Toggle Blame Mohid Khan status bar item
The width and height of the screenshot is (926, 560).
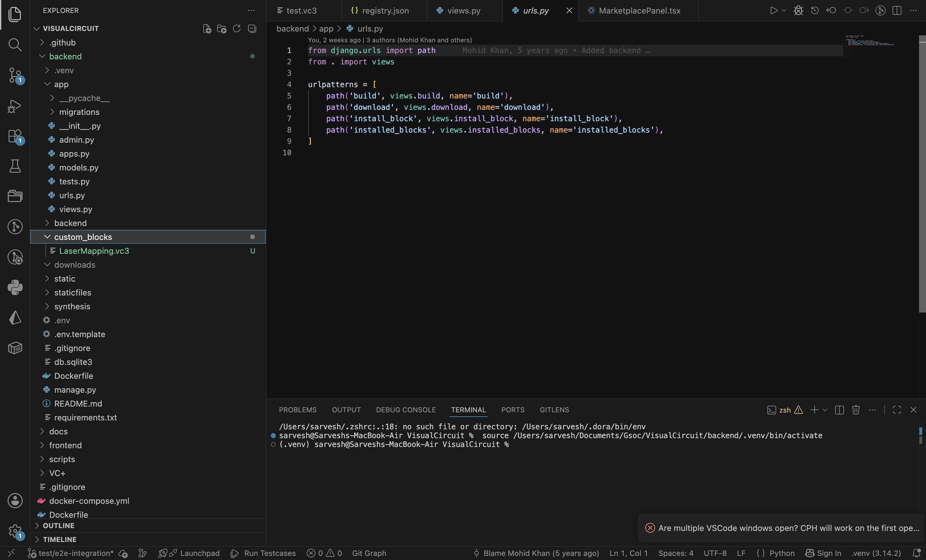click(536, 553)
